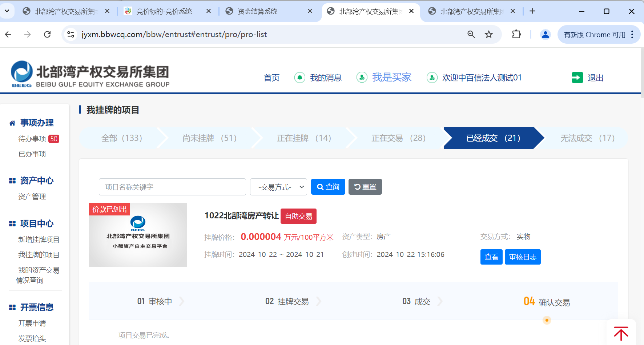Open 审核日志 for the project

pyautogui.click(x=523, y=257)
